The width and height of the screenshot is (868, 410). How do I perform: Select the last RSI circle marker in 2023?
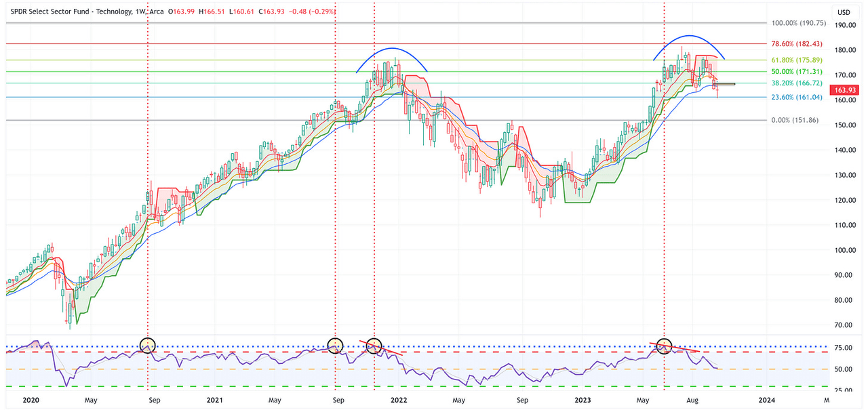click(664, 346)
